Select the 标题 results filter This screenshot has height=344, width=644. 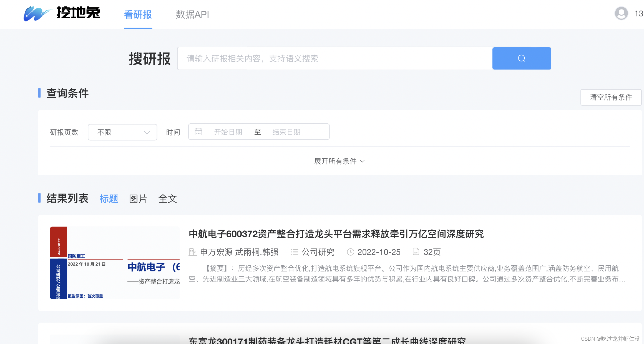click(x=109, y=199)
